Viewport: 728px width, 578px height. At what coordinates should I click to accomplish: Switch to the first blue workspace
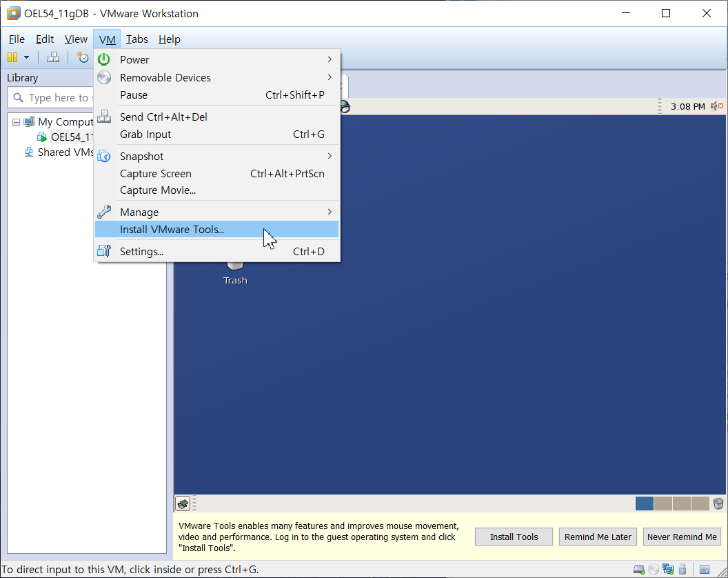point(645,504)
